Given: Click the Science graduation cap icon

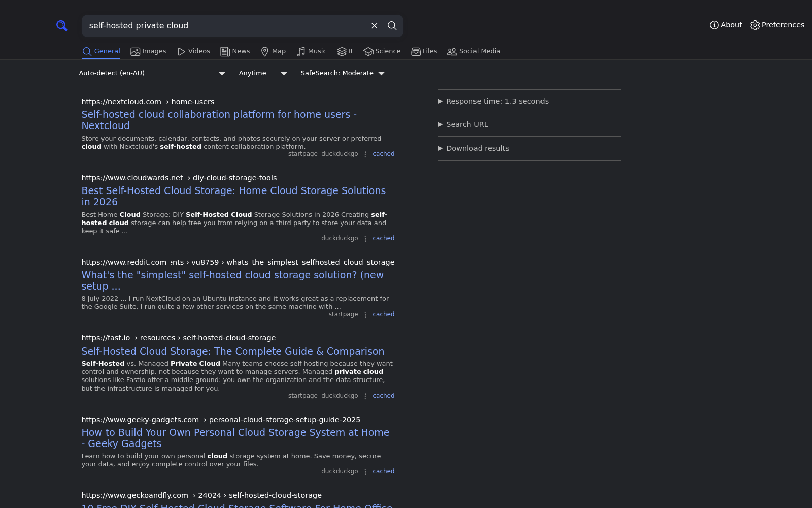Looking at the screenshot, I should [x=368, y=52].
